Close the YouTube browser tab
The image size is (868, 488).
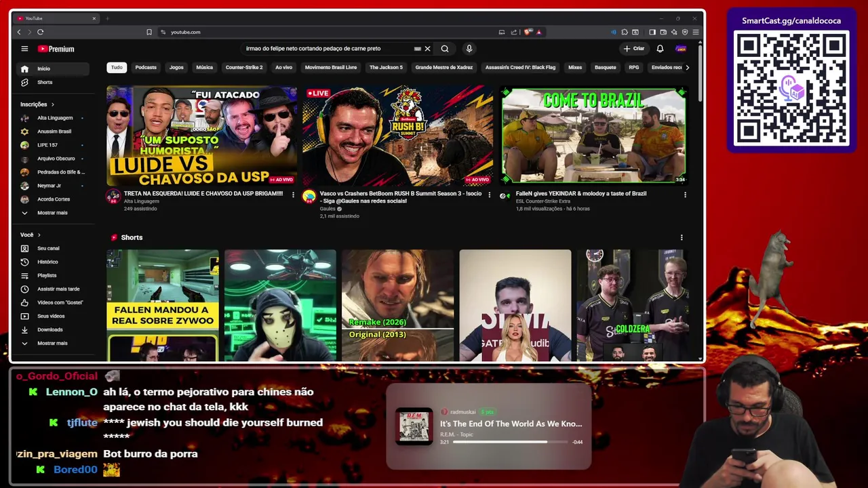pos(94,18)
